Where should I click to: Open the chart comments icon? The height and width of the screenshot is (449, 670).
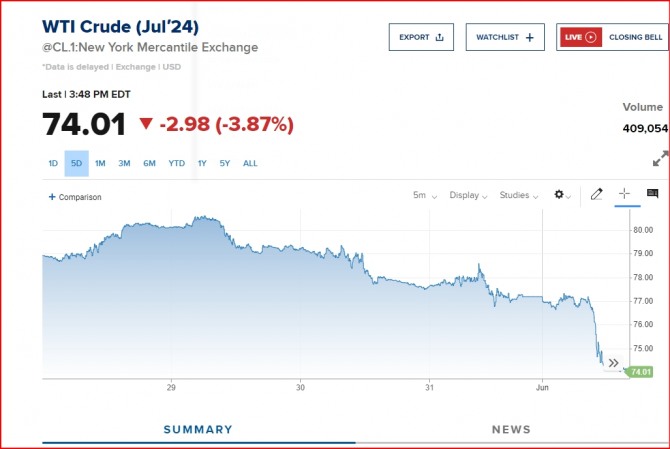point(652,193)
